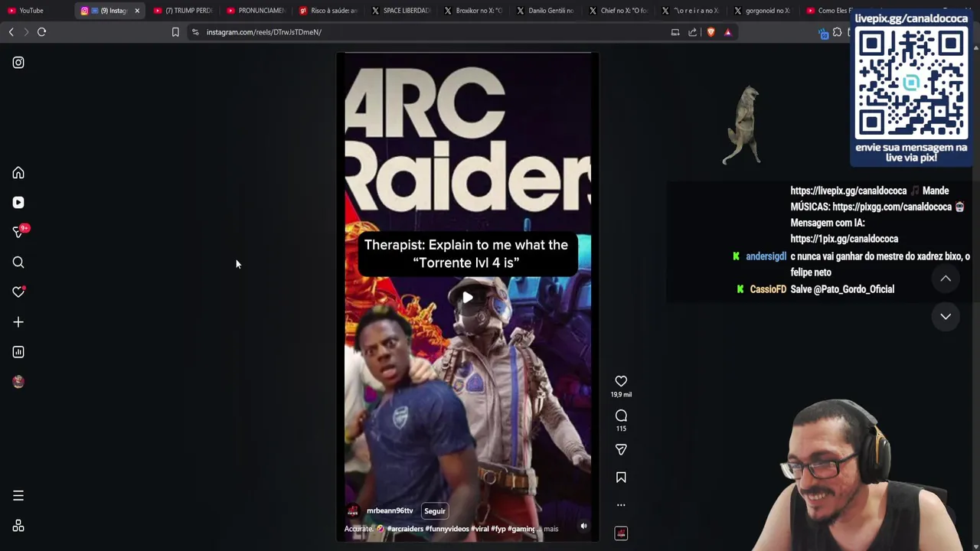Viewport: 980px width, 551px height.
Task: Open reel more options ellipsis
Action: click(621, 505)
